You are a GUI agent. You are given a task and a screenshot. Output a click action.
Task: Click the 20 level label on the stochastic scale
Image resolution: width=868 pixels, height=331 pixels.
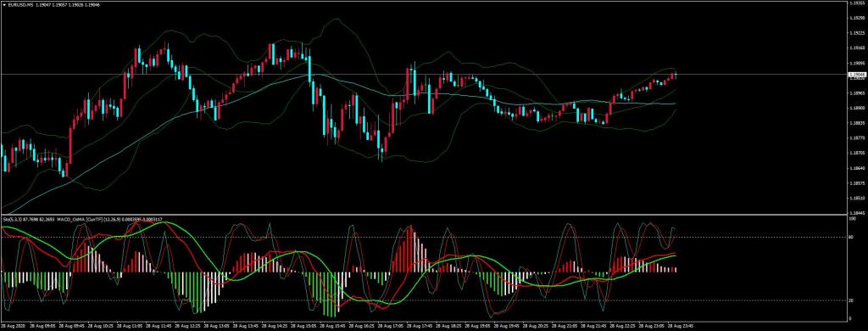[851, 300]
